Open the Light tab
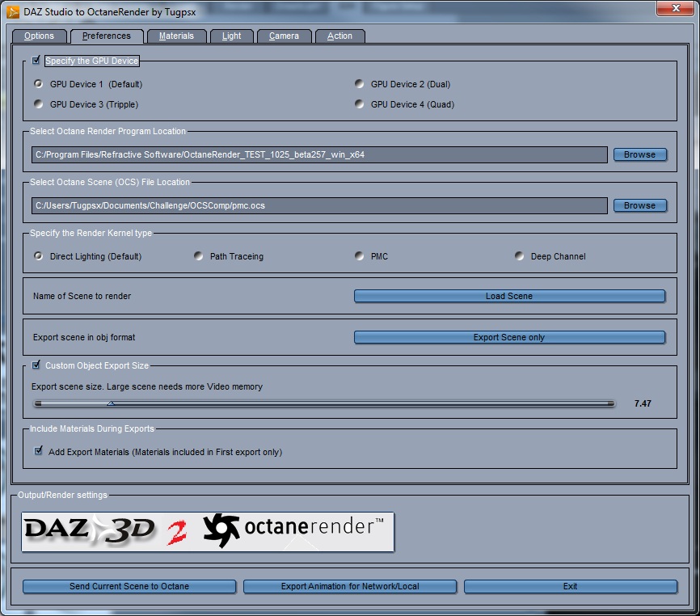Viewport: 700px width, 616px height. point(231,36)
